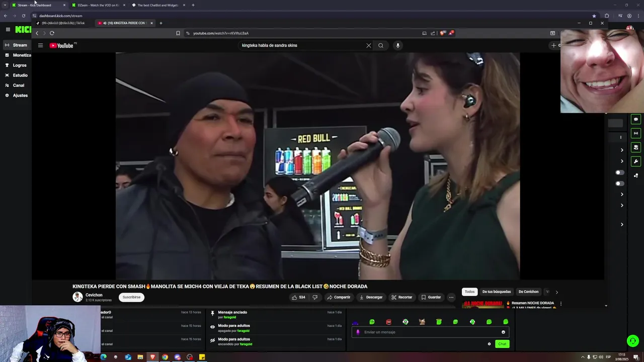Pick the red angry emote in chat
The image size is (644, 362).
pos(388,322)
